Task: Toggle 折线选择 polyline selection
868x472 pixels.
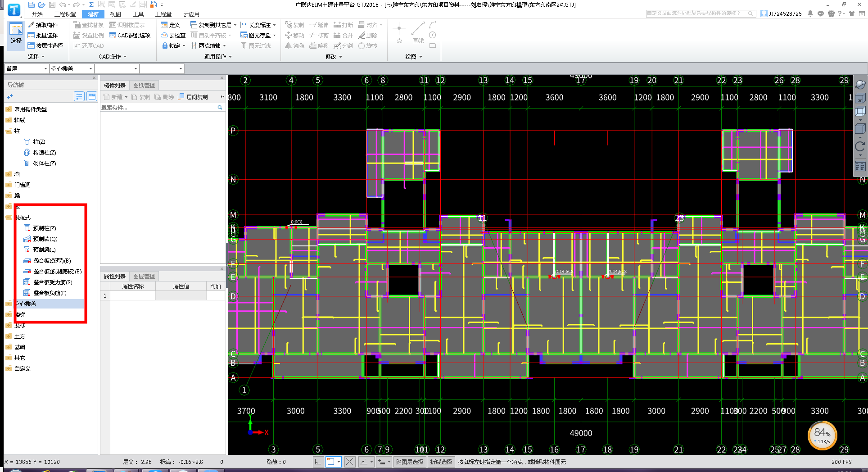Action: [x=441, y=462]
